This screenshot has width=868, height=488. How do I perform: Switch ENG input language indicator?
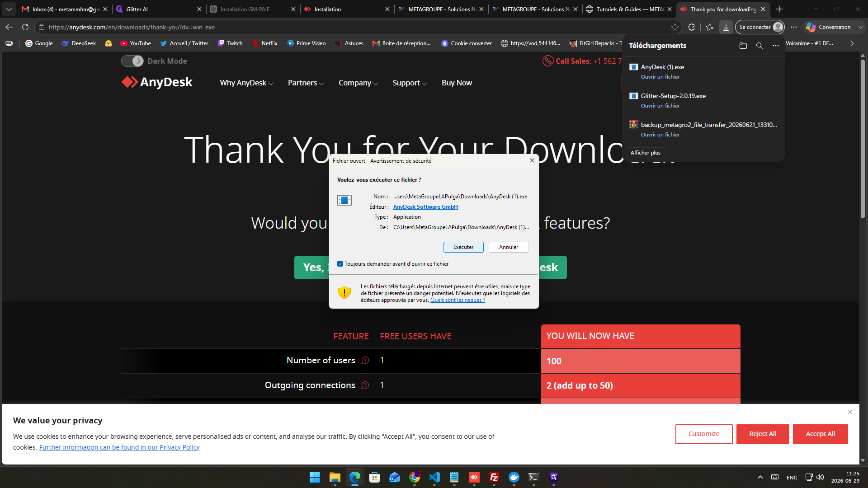coord(792,478)
